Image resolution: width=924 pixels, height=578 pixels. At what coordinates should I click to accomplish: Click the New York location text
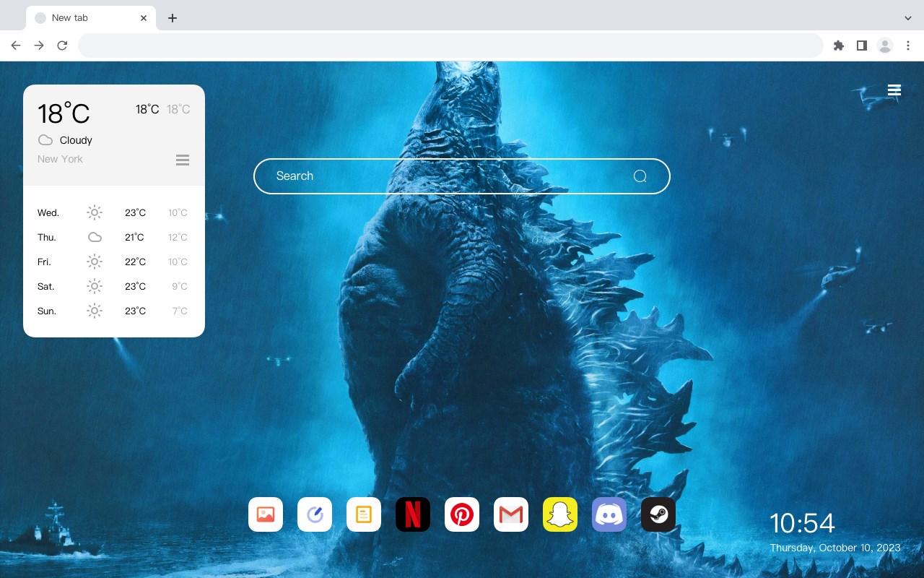point(60,159)
